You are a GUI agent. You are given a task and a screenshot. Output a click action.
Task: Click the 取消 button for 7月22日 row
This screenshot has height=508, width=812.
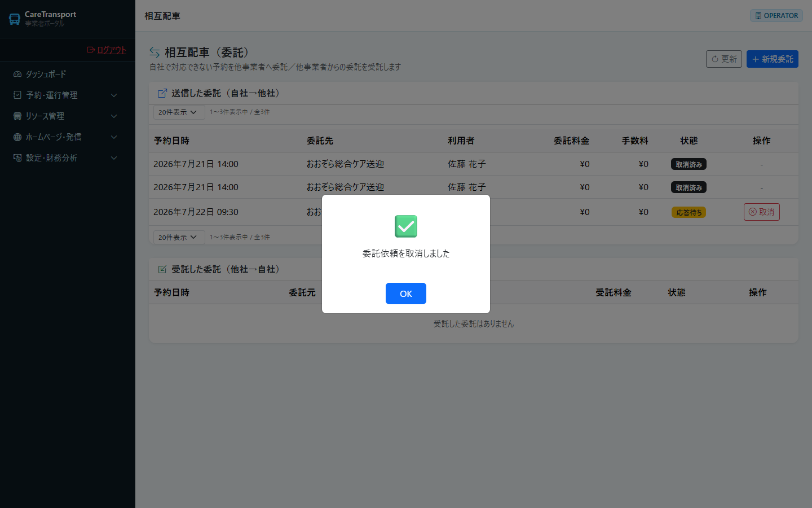tap(761, 212)
